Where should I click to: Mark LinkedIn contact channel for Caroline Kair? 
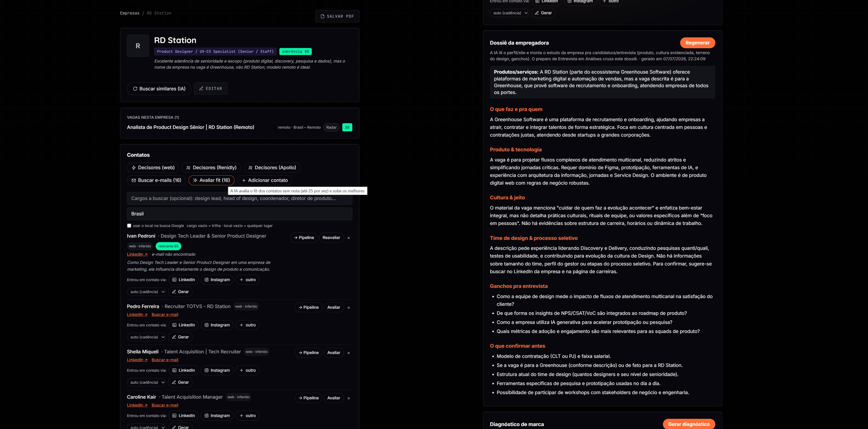click(184, 416)
